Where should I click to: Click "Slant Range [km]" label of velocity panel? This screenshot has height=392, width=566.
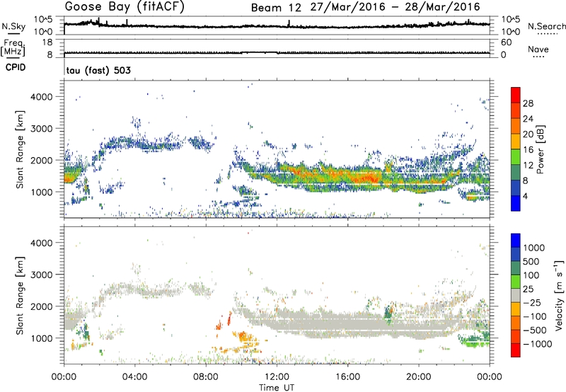(20, 296)
